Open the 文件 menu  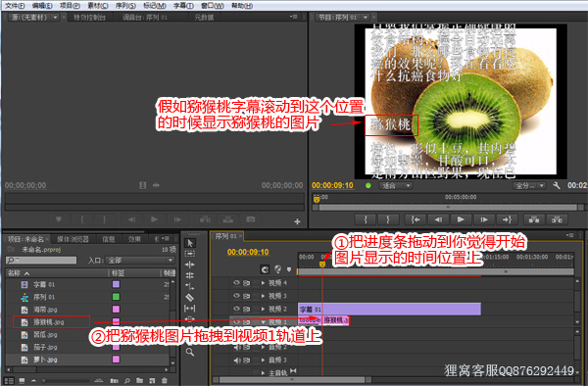click(15, 6)
